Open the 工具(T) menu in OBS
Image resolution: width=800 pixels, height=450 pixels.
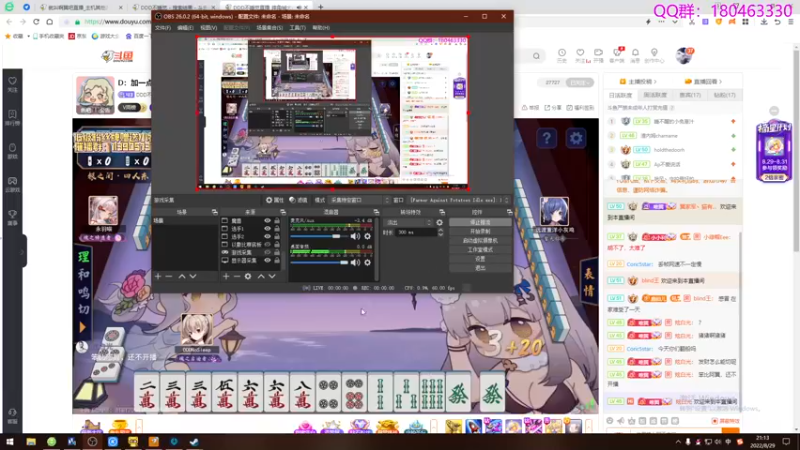coord(297,28)
